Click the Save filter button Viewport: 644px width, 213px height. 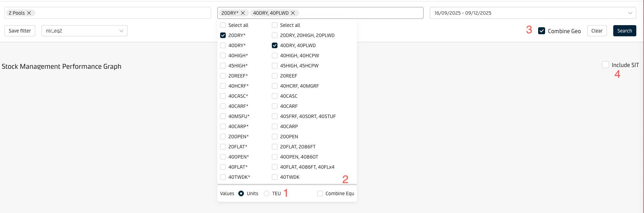[20, 31]
